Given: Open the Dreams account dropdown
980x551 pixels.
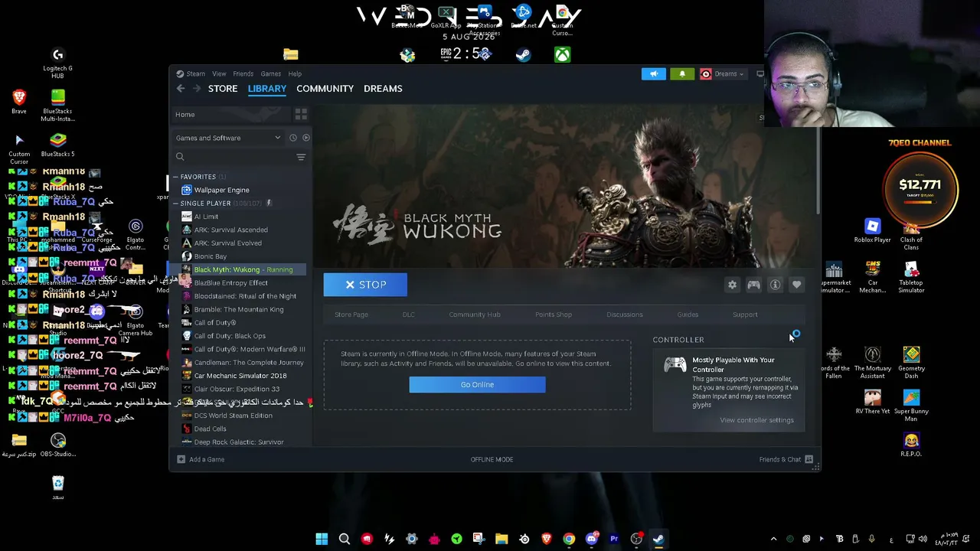Looking at the screenshot, I should 722,74.
